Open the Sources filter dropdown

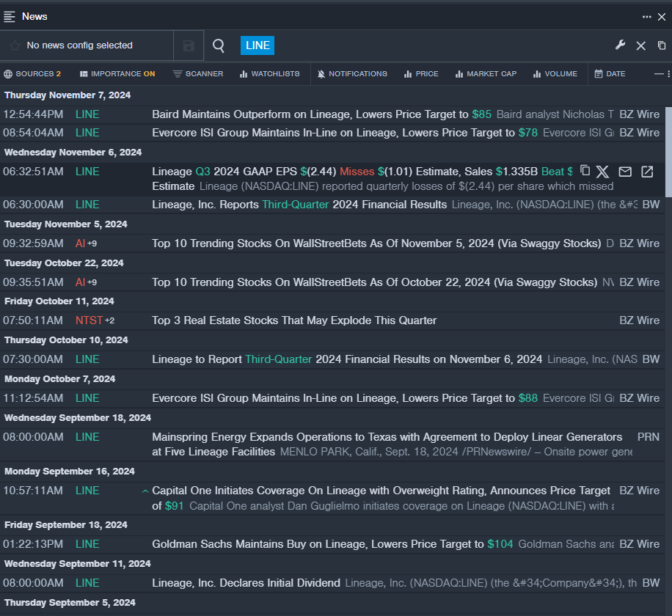[x=32, y=74]
